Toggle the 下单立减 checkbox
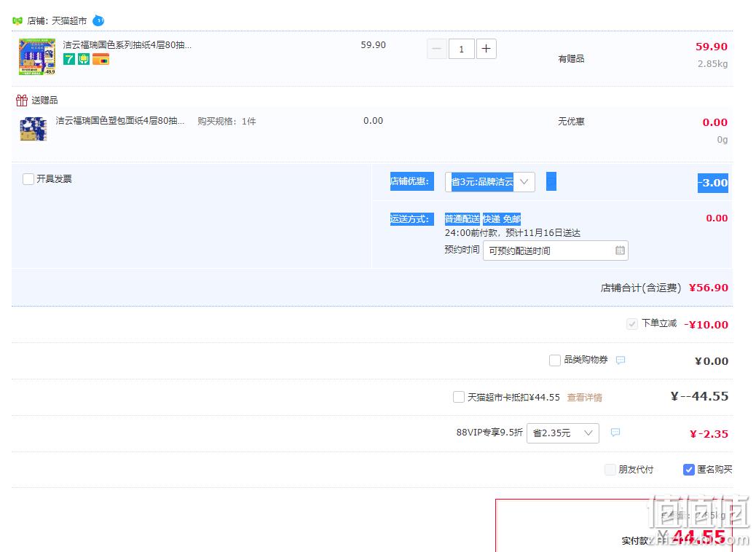 [x=632, y=324]
